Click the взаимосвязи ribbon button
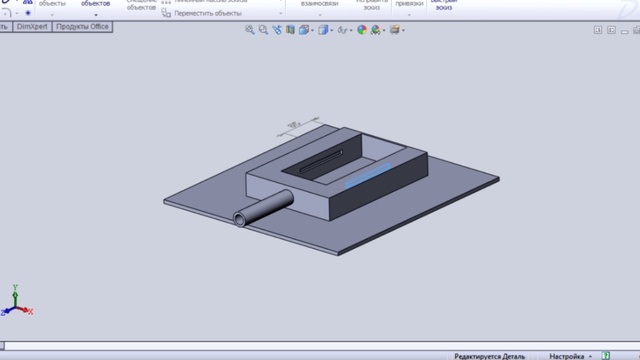The image size is (640, 360). coord(320,4)
